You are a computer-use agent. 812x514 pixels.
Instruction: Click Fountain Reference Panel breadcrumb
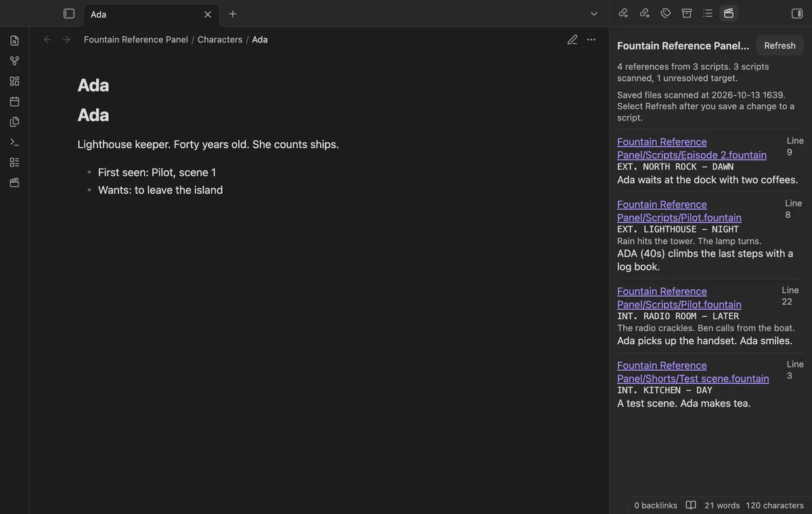coord(136,39)
